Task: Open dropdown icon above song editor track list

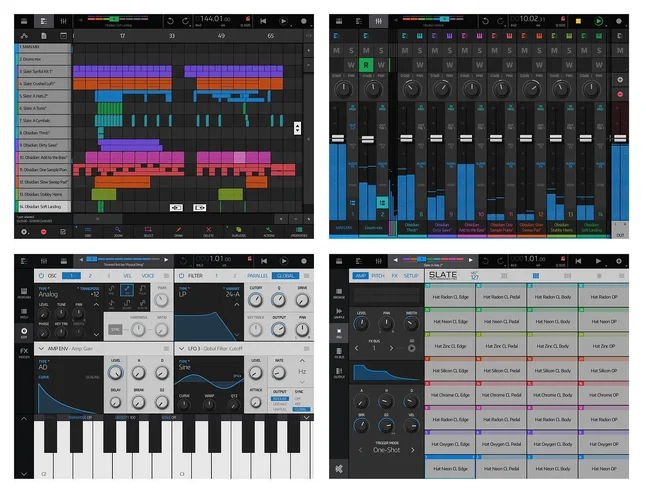Action: pyautogui.click(x=63, y=36)
